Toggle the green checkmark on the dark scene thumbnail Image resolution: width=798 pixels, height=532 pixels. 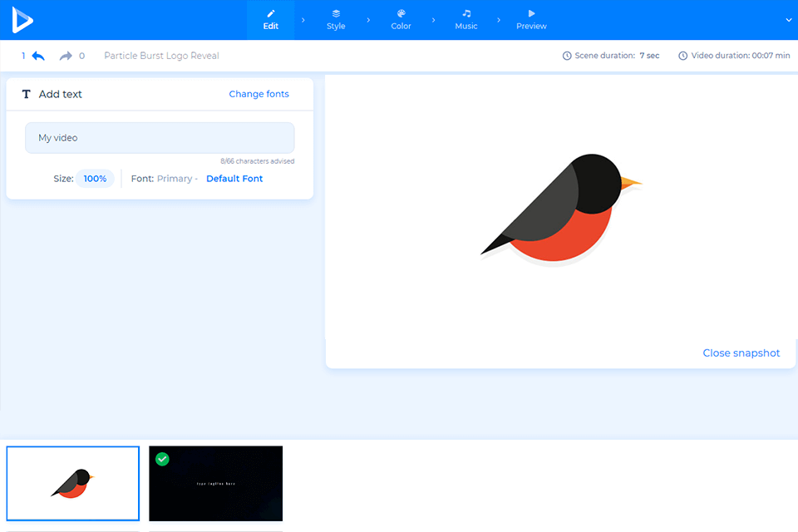click(x=162, y=459)
